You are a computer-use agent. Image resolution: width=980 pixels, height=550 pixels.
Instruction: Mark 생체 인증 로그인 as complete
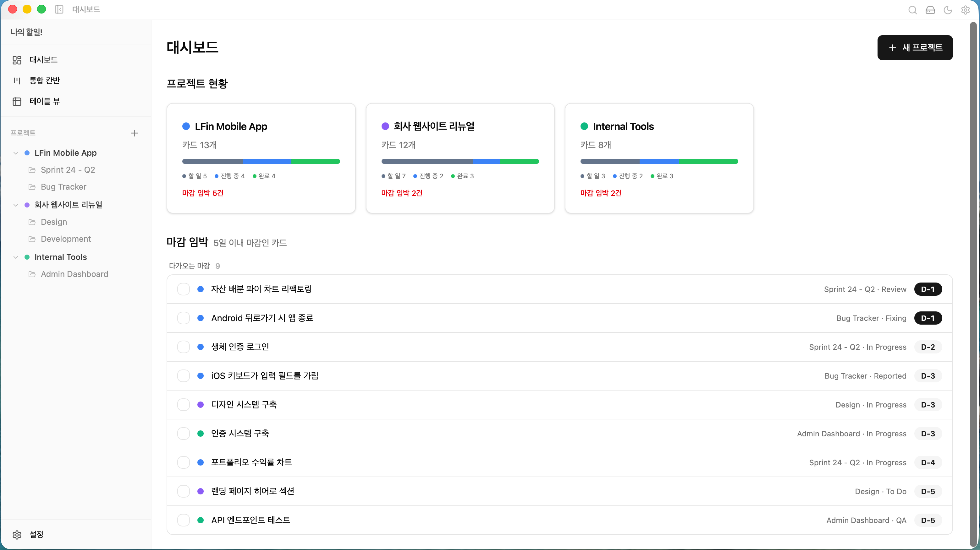click(x=183, y=347)
